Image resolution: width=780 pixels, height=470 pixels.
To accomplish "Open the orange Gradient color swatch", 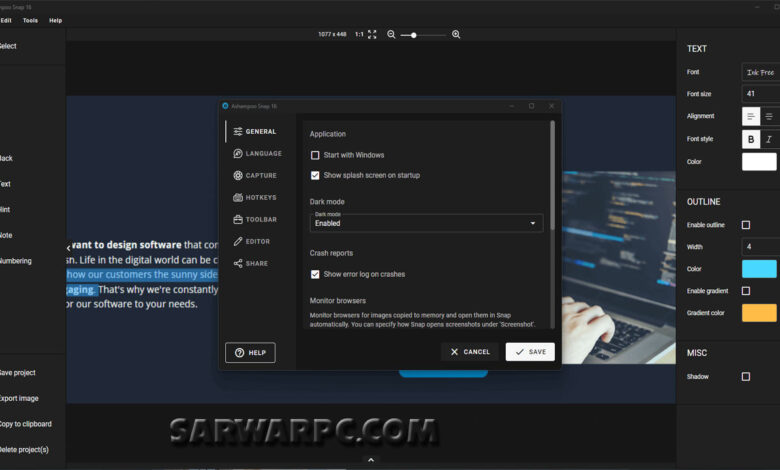I will 759,313.
